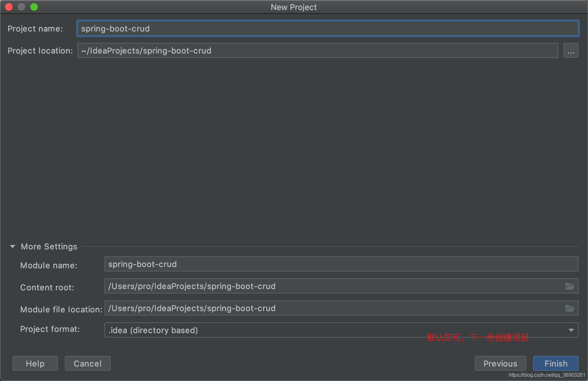Click the Project format dropdown arrow
The height and width of the screenshot is (381, 588).
click(x=571, y=330)
